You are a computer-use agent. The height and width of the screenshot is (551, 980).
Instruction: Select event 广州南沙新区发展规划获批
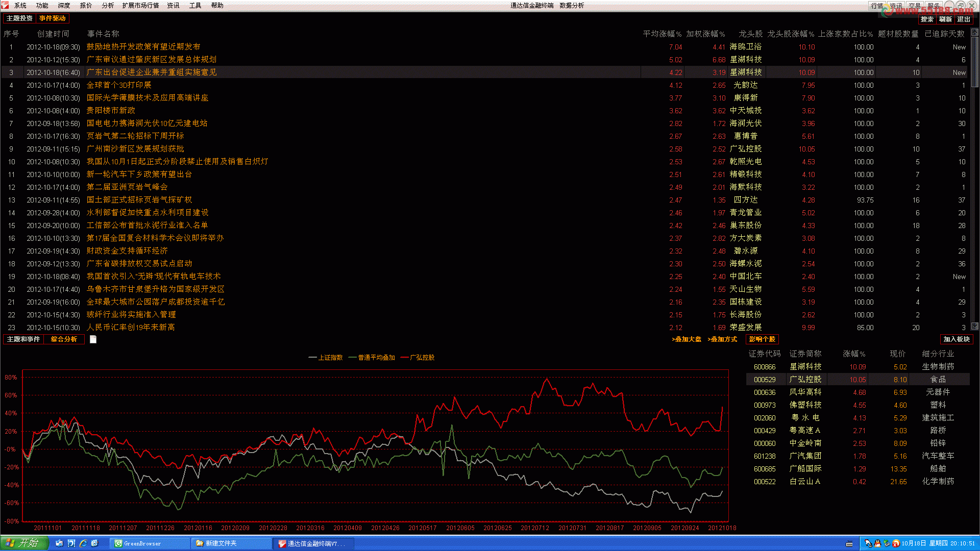pos(135,148)
